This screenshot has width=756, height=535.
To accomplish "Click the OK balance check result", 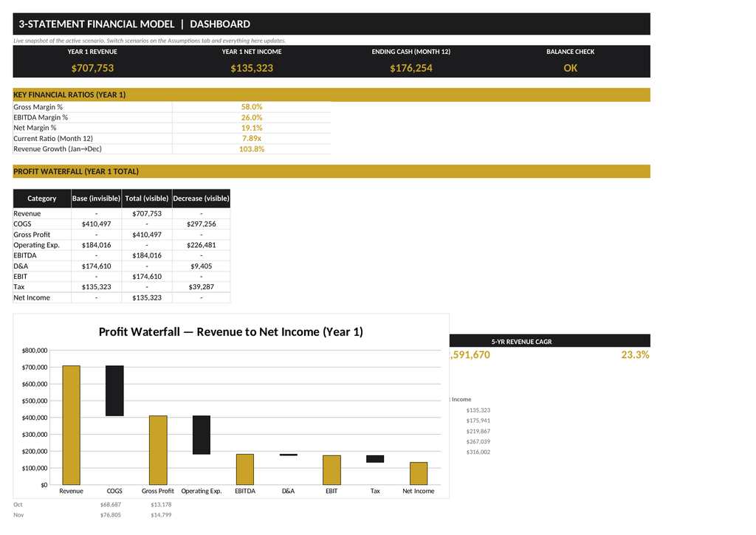I will [x=571, y=68].
